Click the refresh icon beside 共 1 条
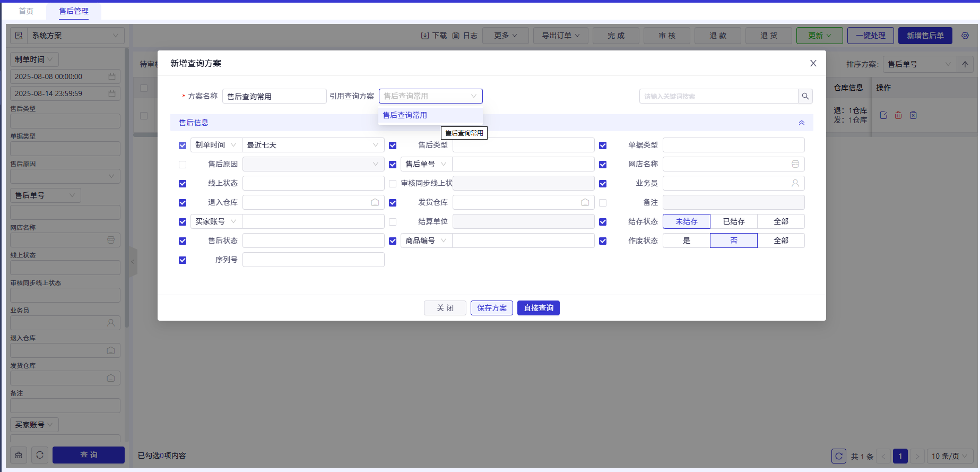Image resolution: width=980 pixels, height=472 pixels. [839, 456]
